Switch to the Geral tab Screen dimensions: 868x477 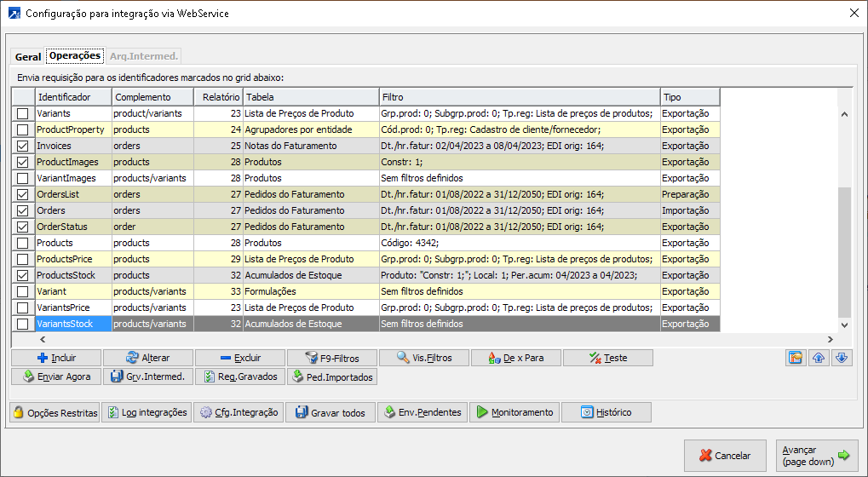[28, 57]
